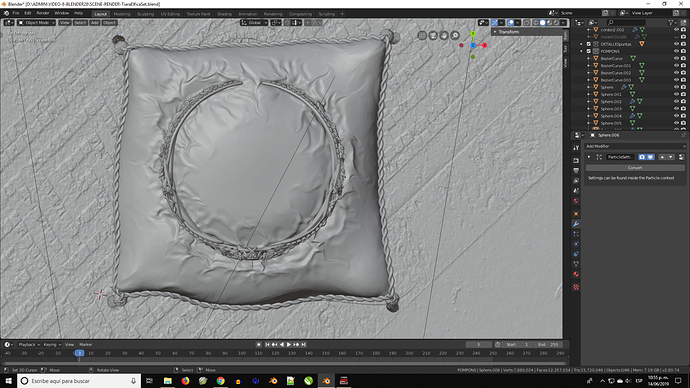
Task: Toggle X-ray mode in viewport header
Action: tap(527, 22)
